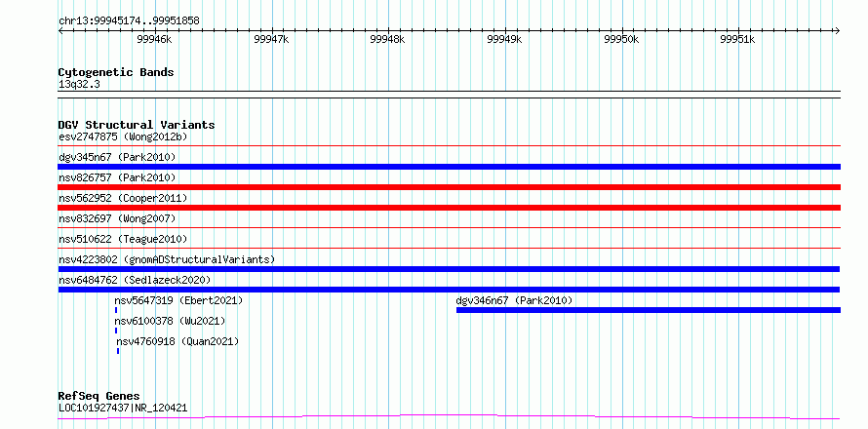Screen dimensions: 868x429
Task: Click the dgv346n67 (Park2010) label
Action: pyautogui.click(x=514, y=300)
